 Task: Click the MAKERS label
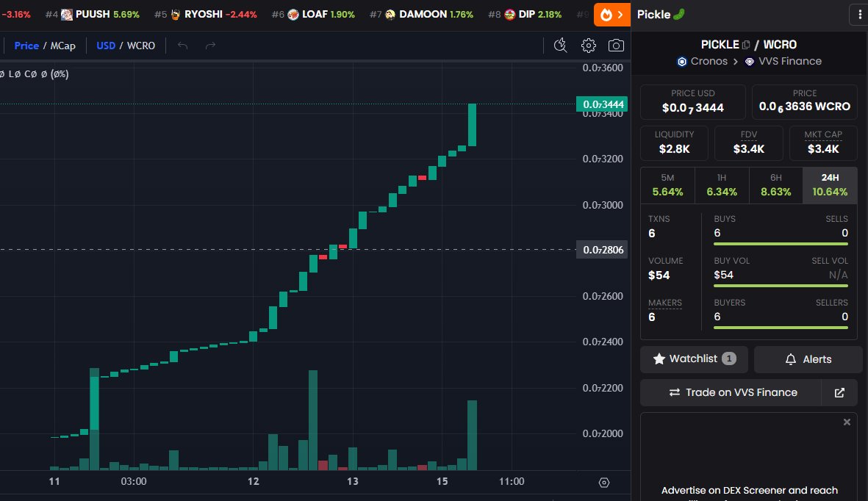pyautogui.click(x=665, y=303)
